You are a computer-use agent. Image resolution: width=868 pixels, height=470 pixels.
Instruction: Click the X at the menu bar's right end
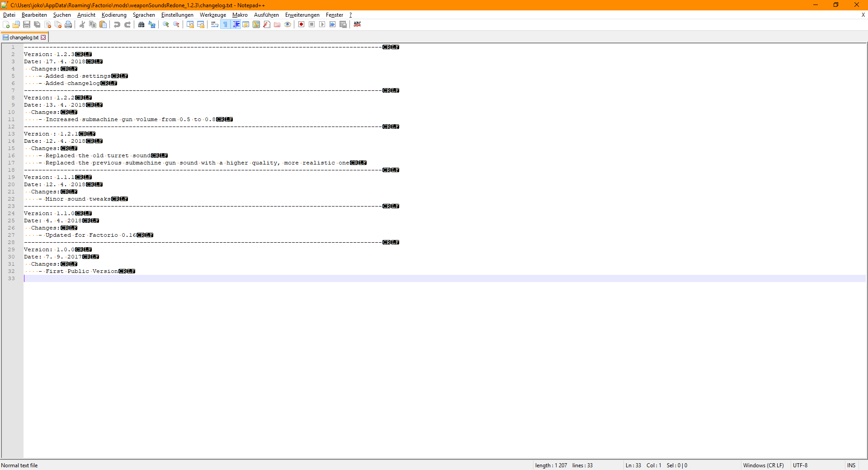(x=863, y=15)
